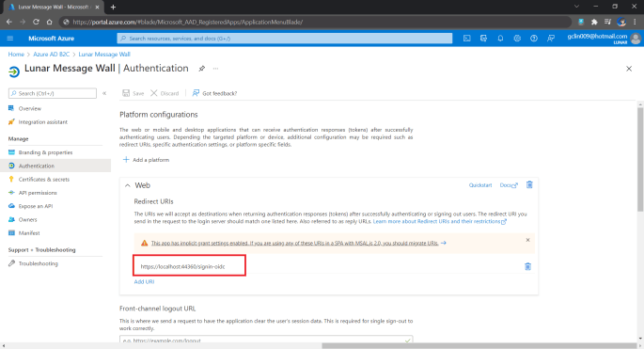Click the localhost signin-oidc redirect URI field
This screenshot has height=349, width=644.
tap(189, 266)
